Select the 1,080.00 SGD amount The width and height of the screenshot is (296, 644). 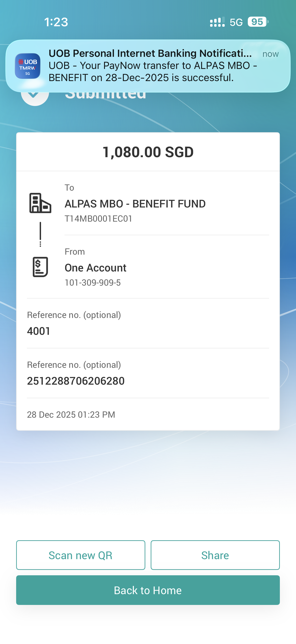(148, 152)
